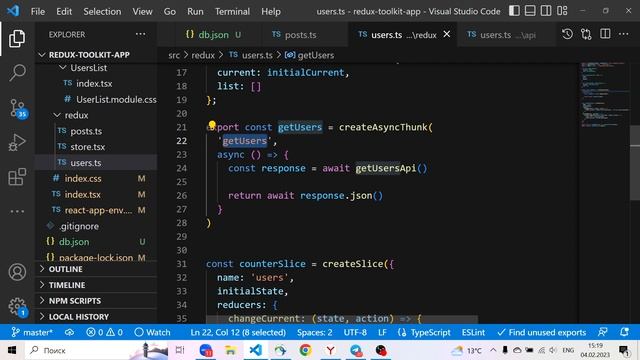Open the Run menu
The width and height of the screenshot is (640, 360).
click(195, 11)
